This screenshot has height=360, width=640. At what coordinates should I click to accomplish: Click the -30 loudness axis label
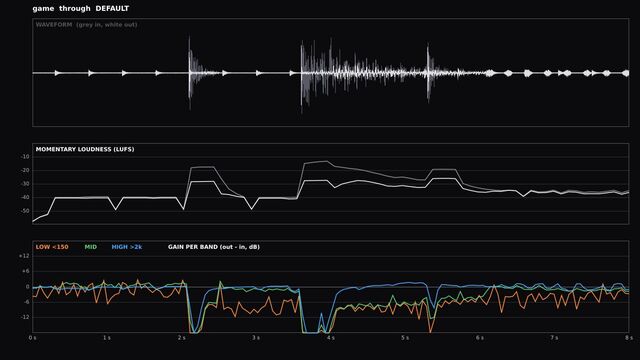point(25,184)
